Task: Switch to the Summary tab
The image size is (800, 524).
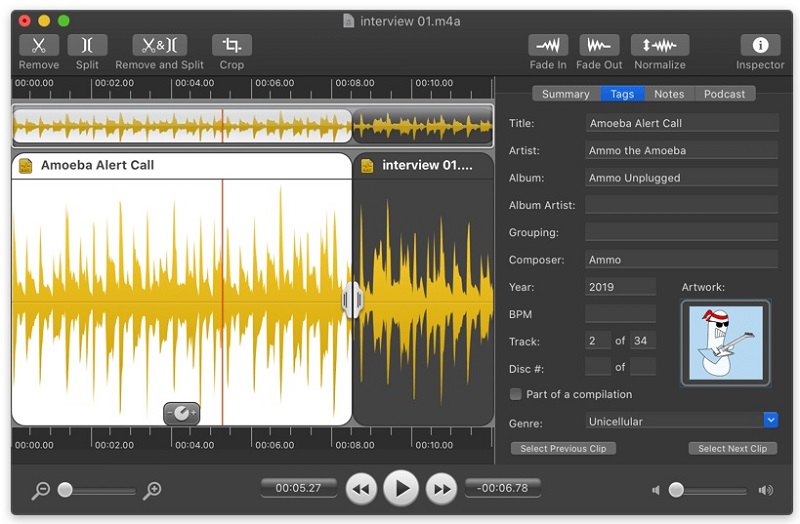Action: coord(566,94)
